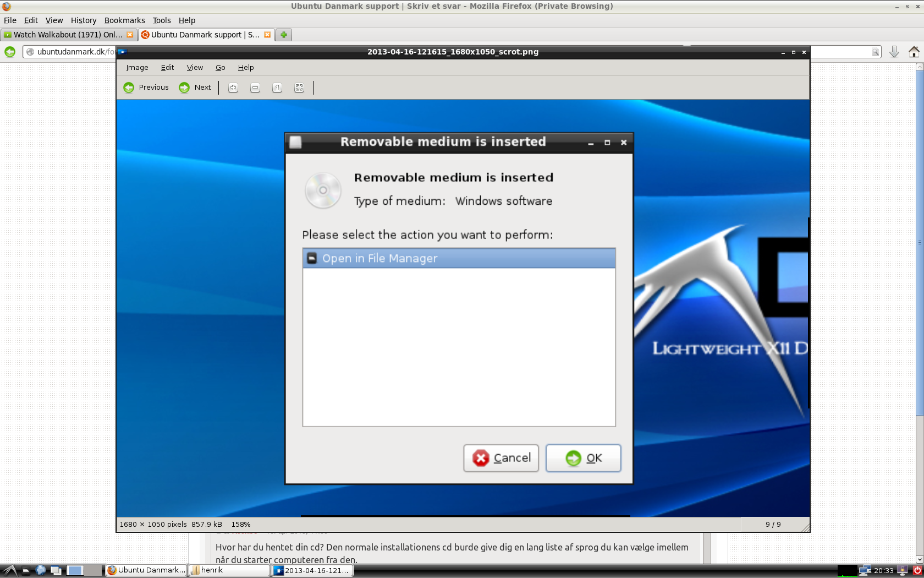
Task: Go to the previous image in the viewer
Action: coord(146,88)
